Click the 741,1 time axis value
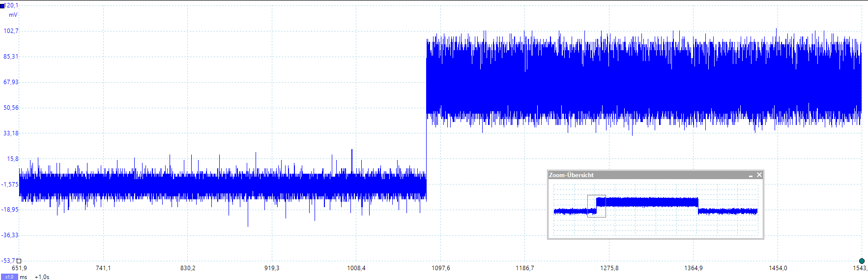This screenshot has height=280, width=868. pos(103,268)
